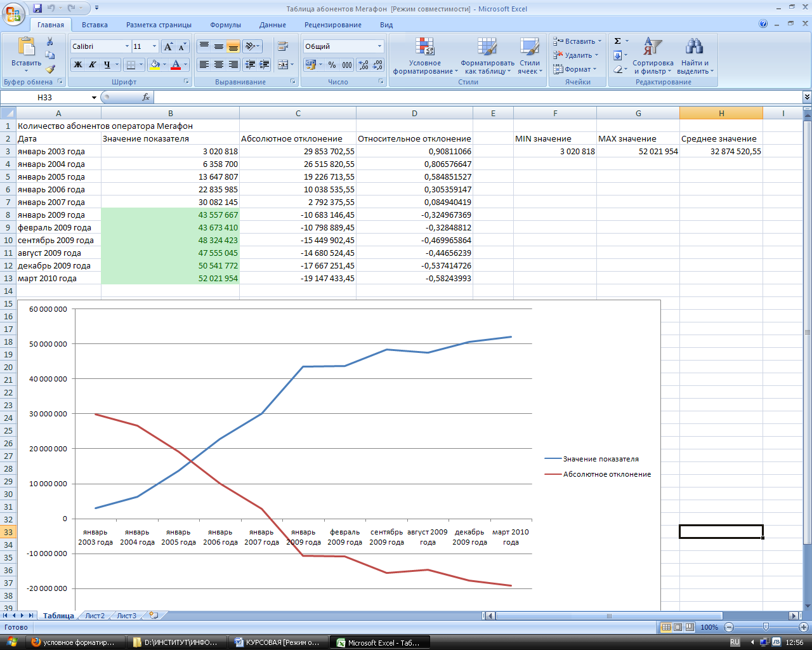812x650 pixels.
Task: Click the Формат cells button
Action: point(575,69)
